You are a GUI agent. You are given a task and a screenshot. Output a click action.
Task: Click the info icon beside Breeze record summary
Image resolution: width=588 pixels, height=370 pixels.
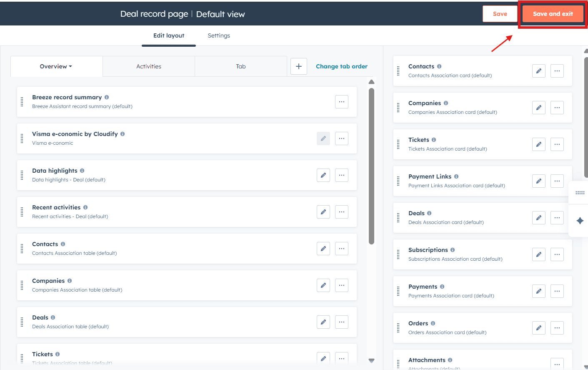[107, 97]
